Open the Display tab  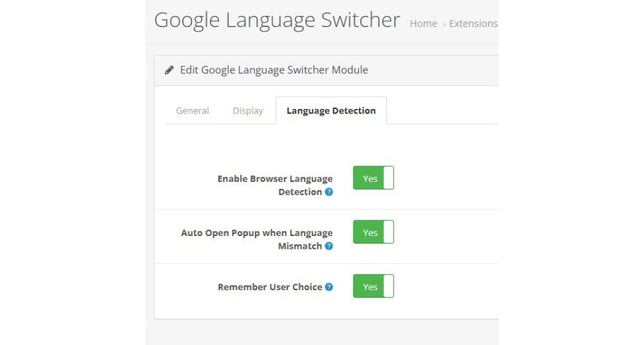[x=248, y=111]
